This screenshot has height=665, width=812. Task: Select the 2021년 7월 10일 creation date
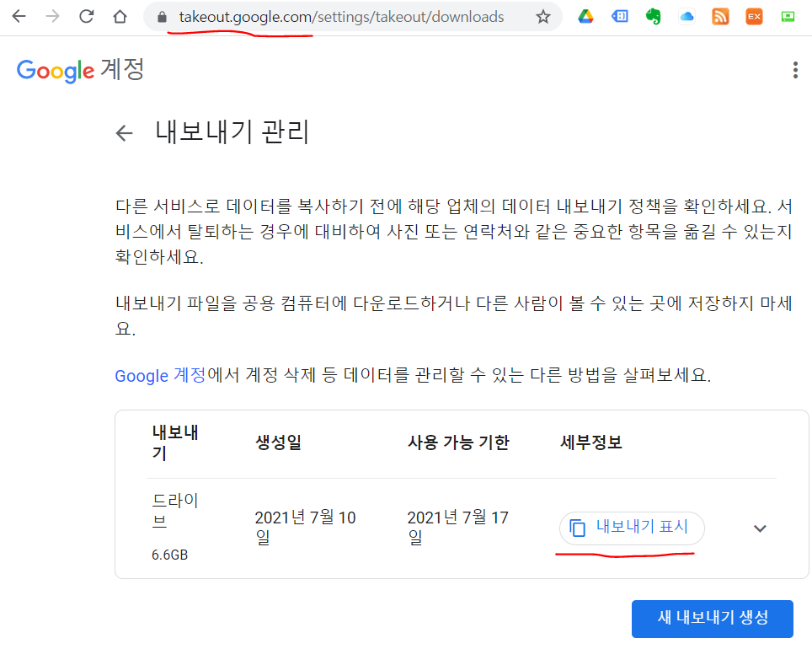click(x=305, y=527)
